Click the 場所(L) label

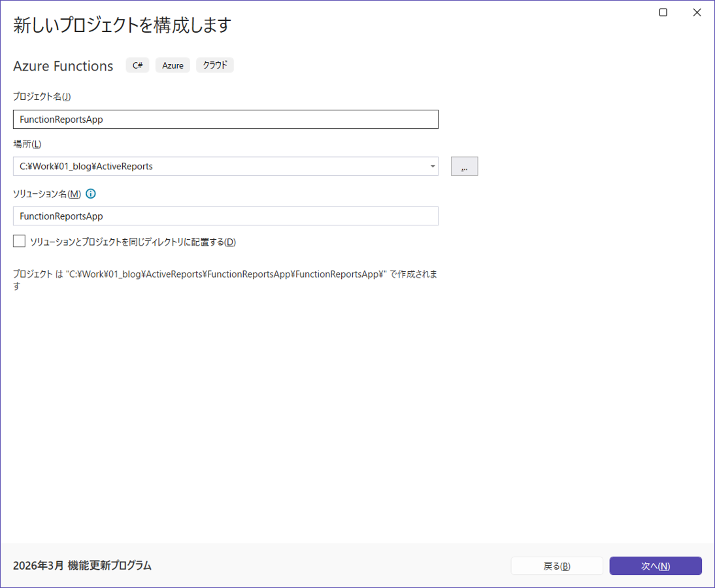27,144
